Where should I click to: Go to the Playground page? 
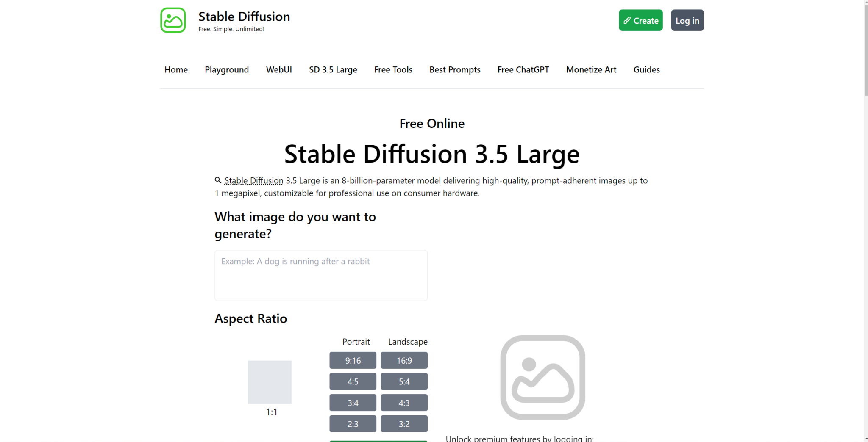227,69
